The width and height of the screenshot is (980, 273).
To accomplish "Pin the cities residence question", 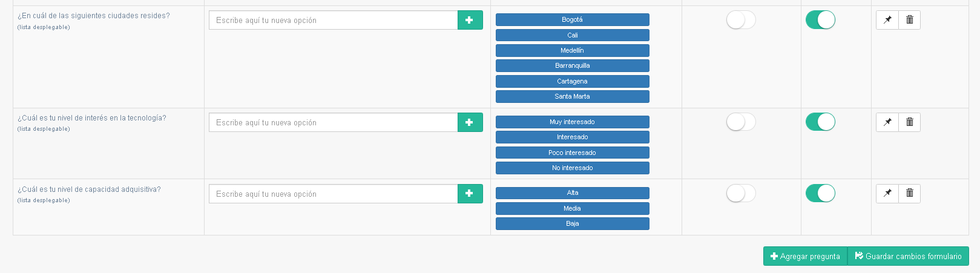I will coord(887,20).
